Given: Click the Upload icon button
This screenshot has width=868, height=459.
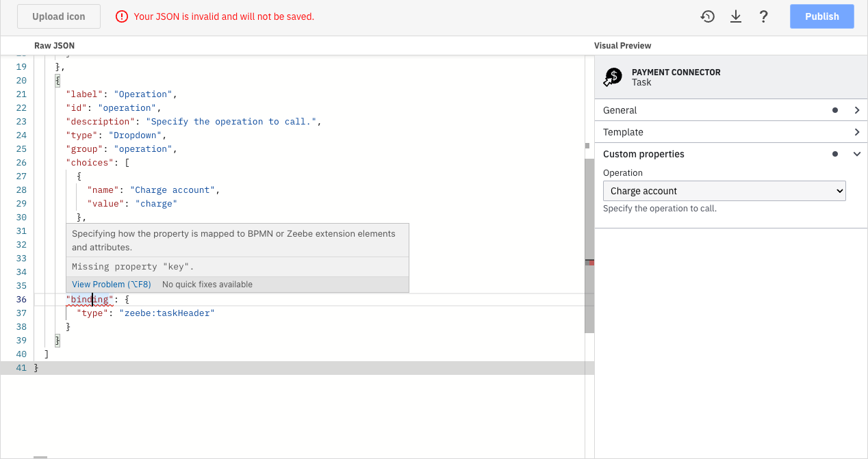Looking at the screenshot, I should (x=58, y=16).
